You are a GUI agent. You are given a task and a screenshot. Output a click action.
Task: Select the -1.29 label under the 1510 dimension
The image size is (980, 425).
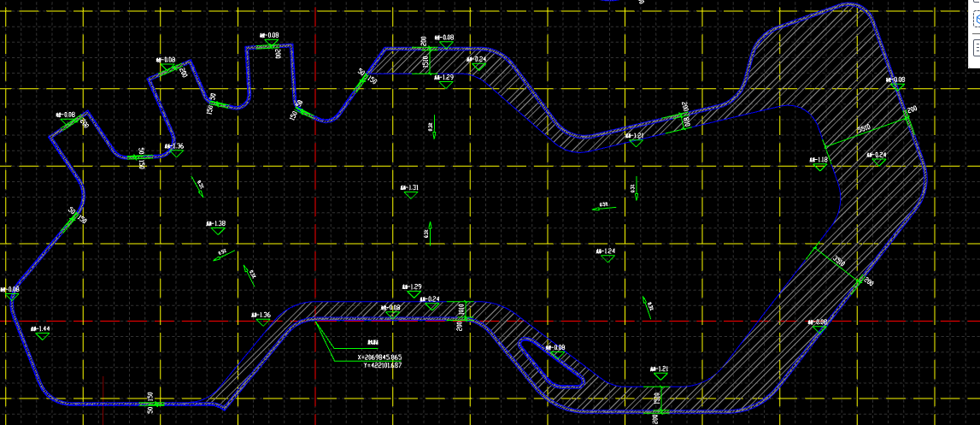coord(444,78)
